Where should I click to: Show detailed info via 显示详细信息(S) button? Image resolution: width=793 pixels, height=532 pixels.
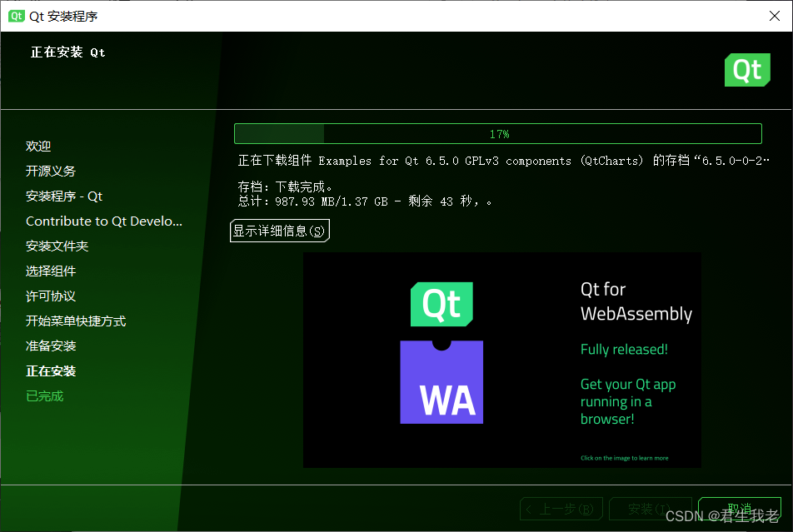[x=280, y=231]
